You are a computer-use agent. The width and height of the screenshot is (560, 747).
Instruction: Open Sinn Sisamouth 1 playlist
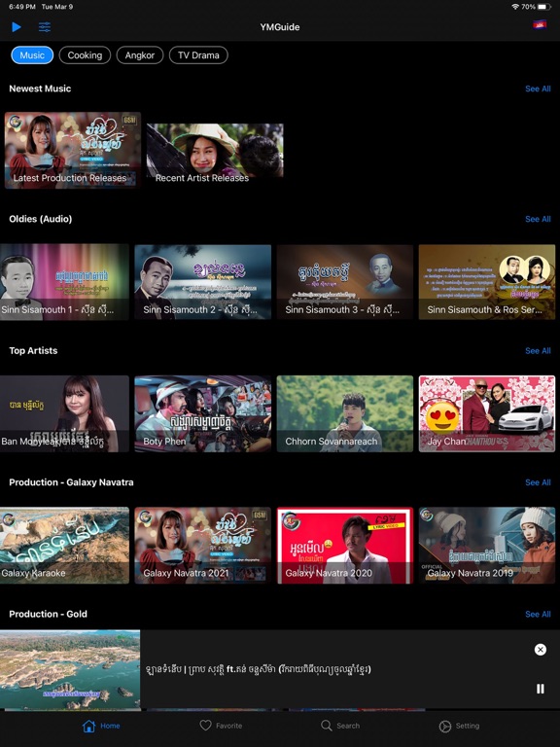(64, 281)
